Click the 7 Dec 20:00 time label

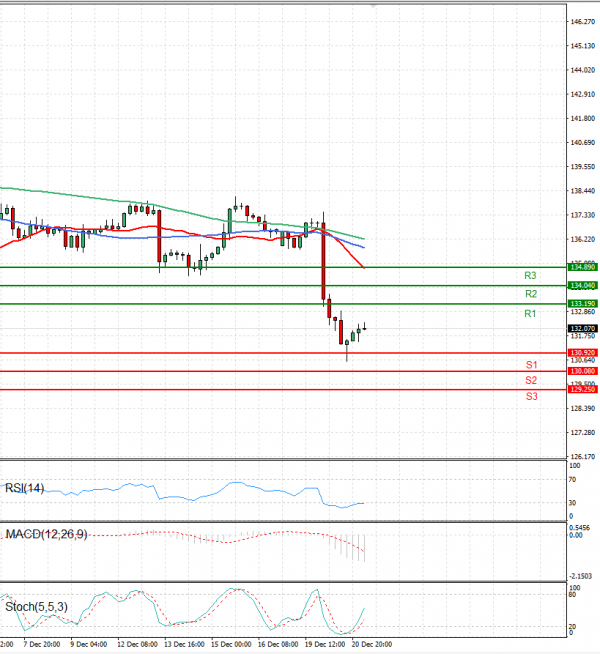42,644
